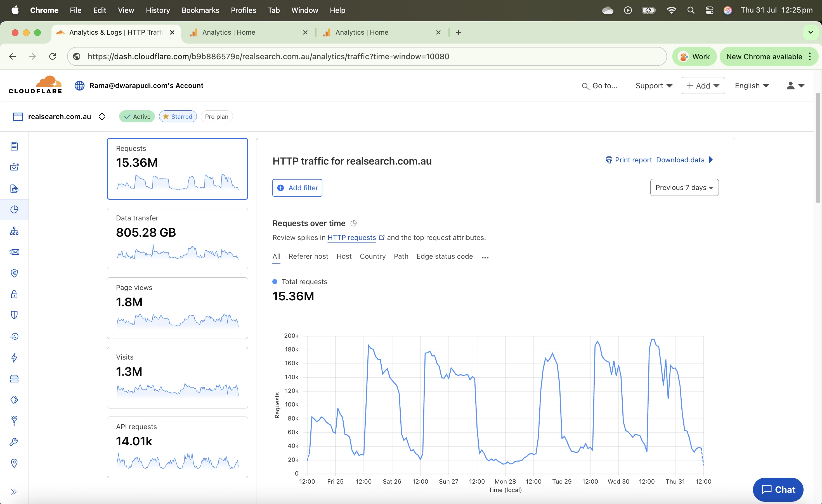Open macOS Control Center icon
This screenshot has width=822, height=504.
pos(709,10)
